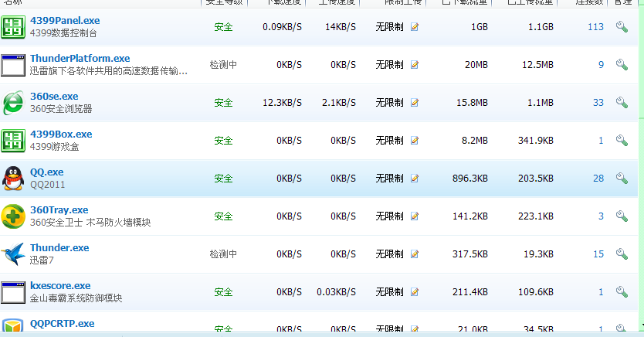Viewport: 644px width, 337px height.
Task: Click connection count 15 for Thunder.exe
Action: pyautogui.click(x=598, y=254)
